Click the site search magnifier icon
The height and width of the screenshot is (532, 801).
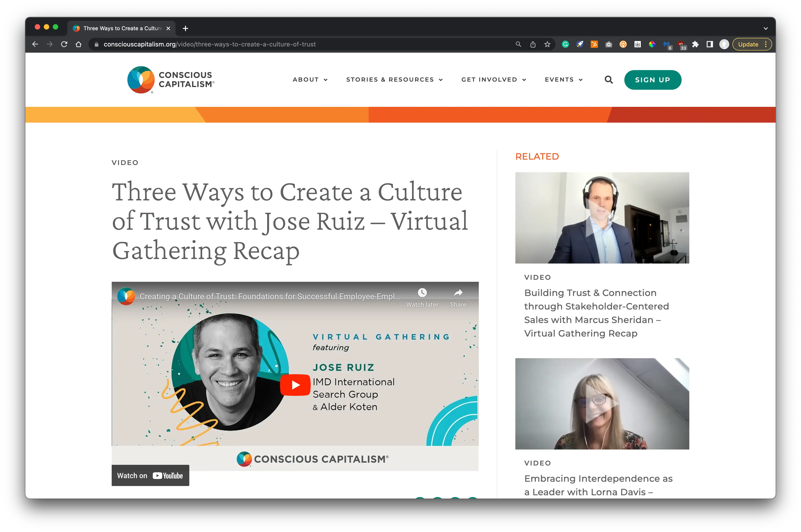(x=609, y=80)
